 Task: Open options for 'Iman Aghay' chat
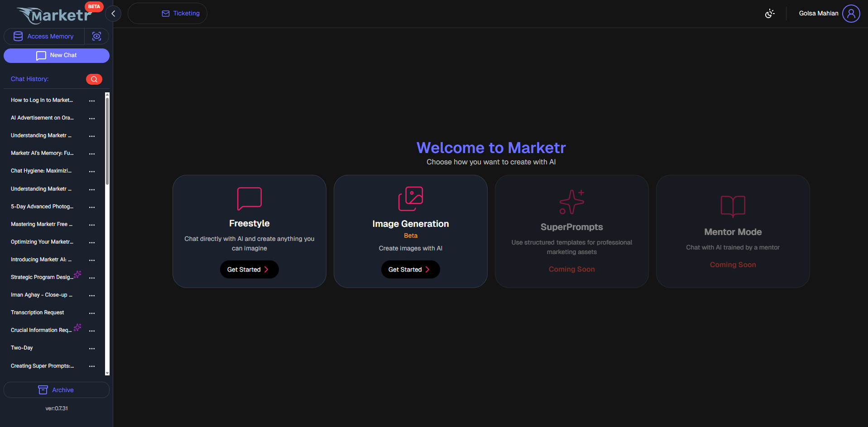click(x=92, y=295)
